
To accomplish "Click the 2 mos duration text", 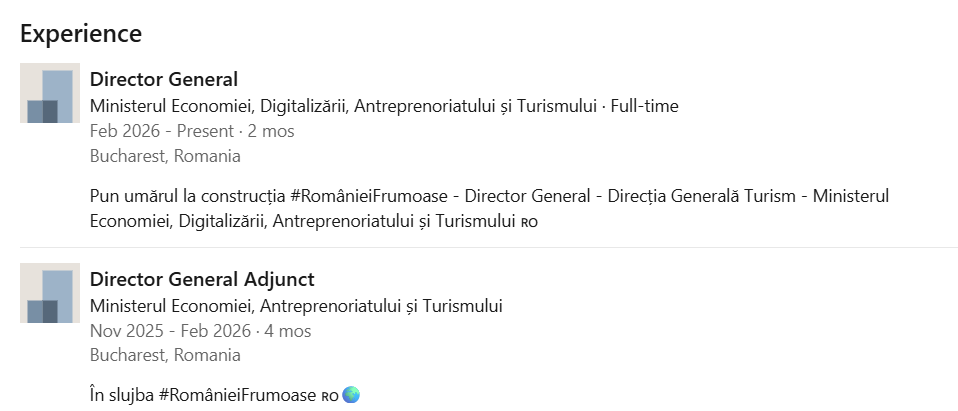I will pyautogui.click(x=271, y=131).
